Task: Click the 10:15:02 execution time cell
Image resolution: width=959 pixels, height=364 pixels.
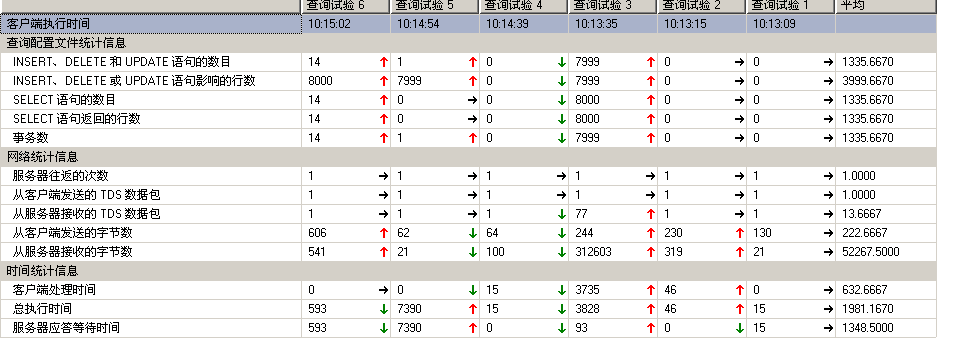Action: point(346,24)
